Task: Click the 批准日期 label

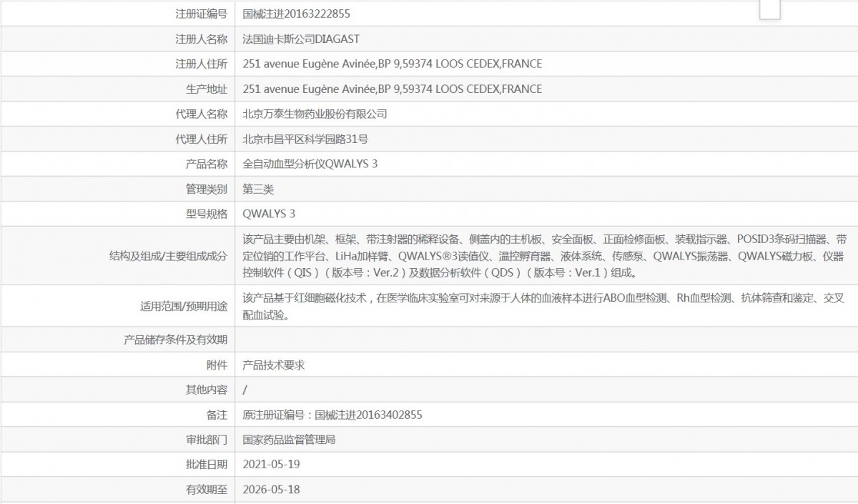Action: [207, 465]
